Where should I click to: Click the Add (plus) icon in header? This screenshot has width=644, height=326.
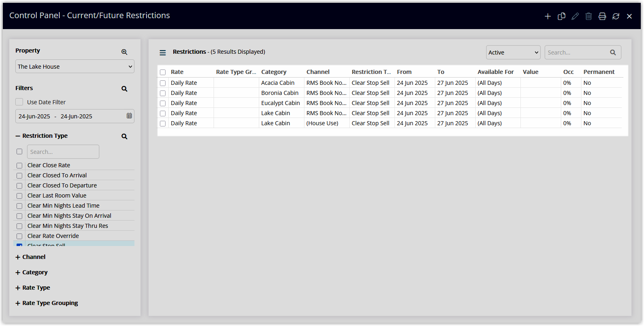point(548,16)
